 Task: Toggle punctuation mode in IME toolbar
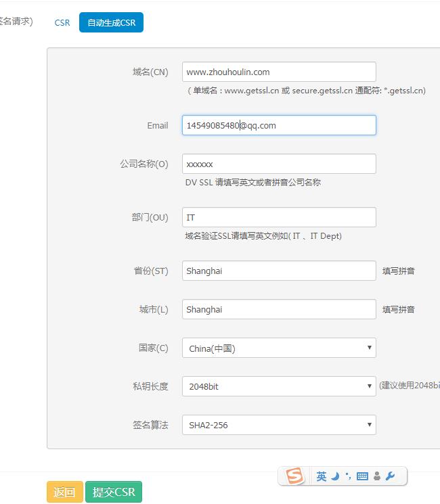[x=348, y=476]
